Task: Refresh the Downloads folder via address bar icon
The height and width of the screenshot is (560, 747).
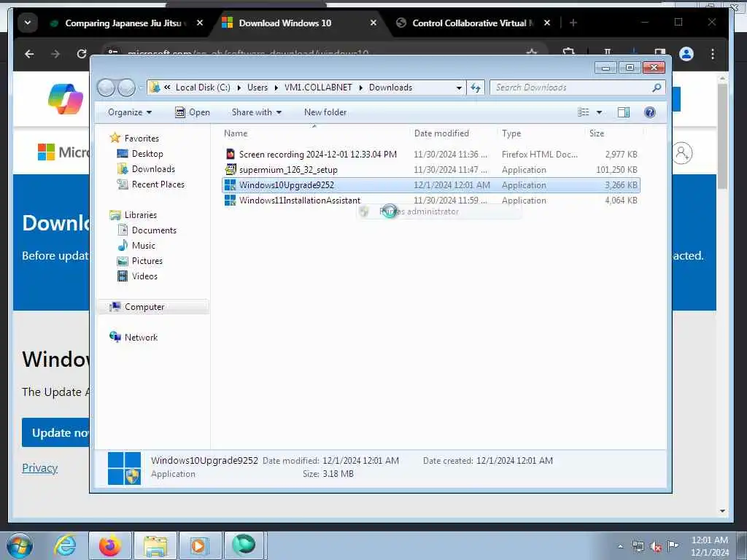Action: pyautogui.click(x=476, y=87)
